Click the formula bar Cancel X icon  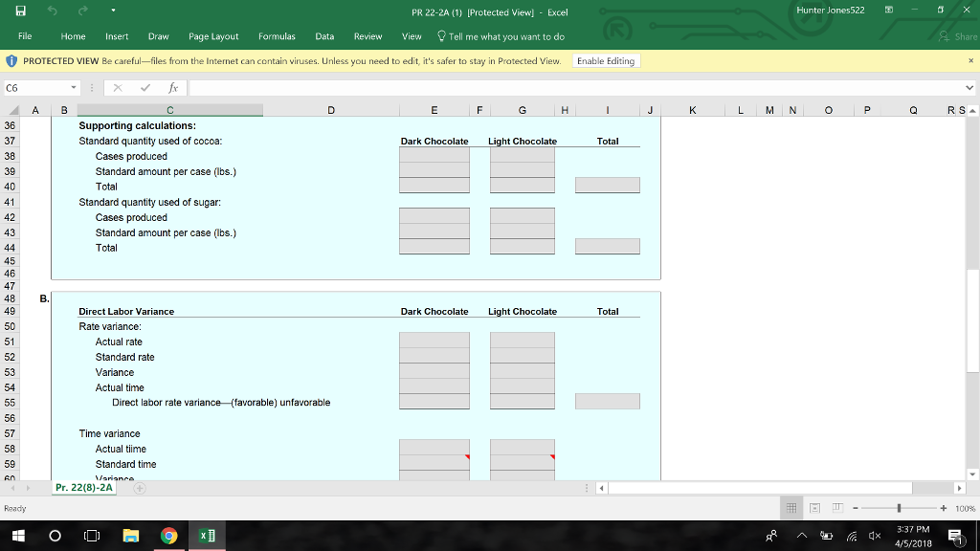click(x=118, y=88)
